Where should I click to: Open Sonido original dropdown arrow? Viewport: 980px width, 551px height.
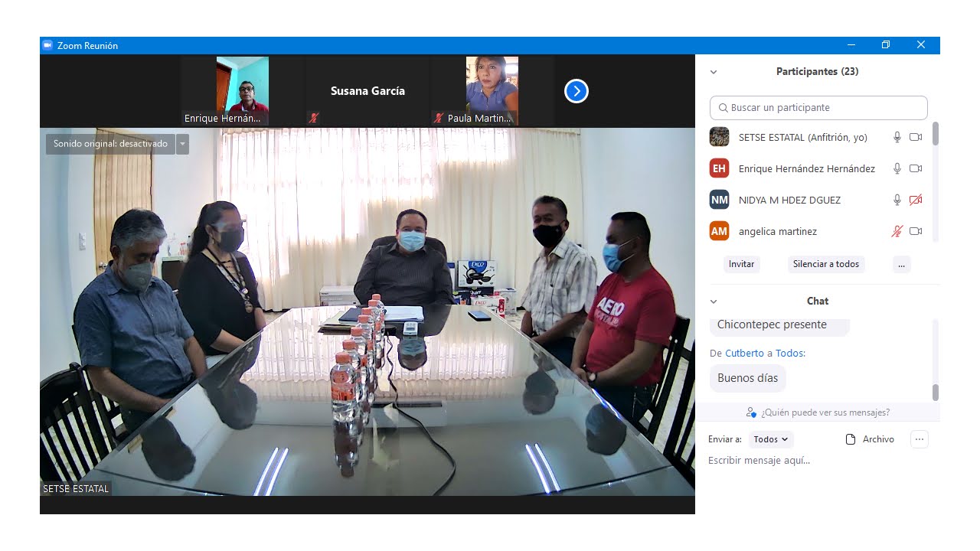[x=182, y=144]
